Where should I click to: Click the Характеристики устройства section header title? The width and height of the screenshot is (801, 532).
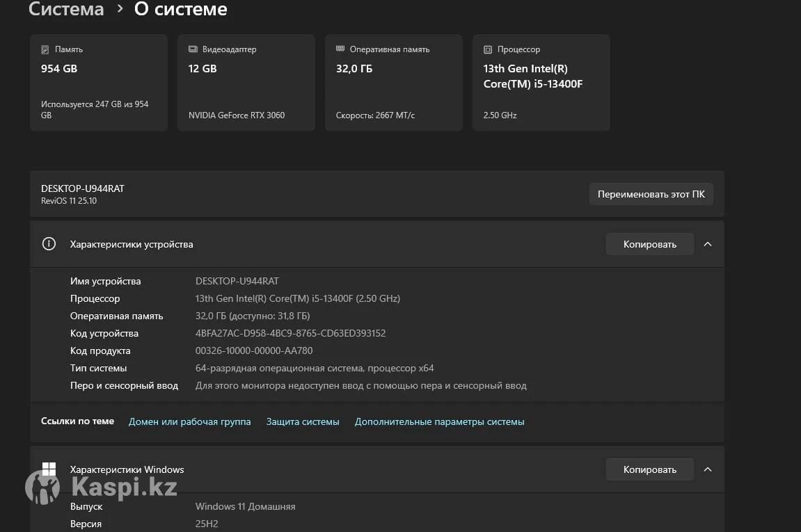click(132, 244)
